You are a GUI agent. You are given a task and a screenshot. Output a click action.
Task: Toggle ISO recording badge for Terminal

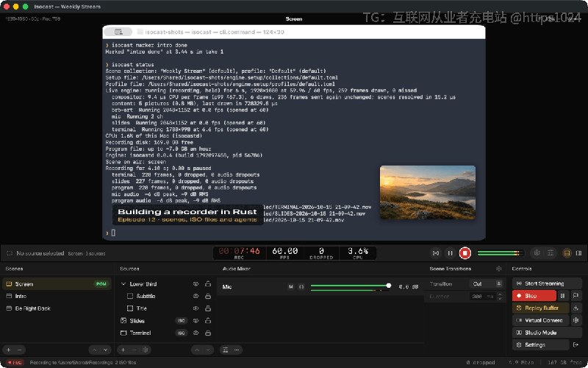click(181, 333)
